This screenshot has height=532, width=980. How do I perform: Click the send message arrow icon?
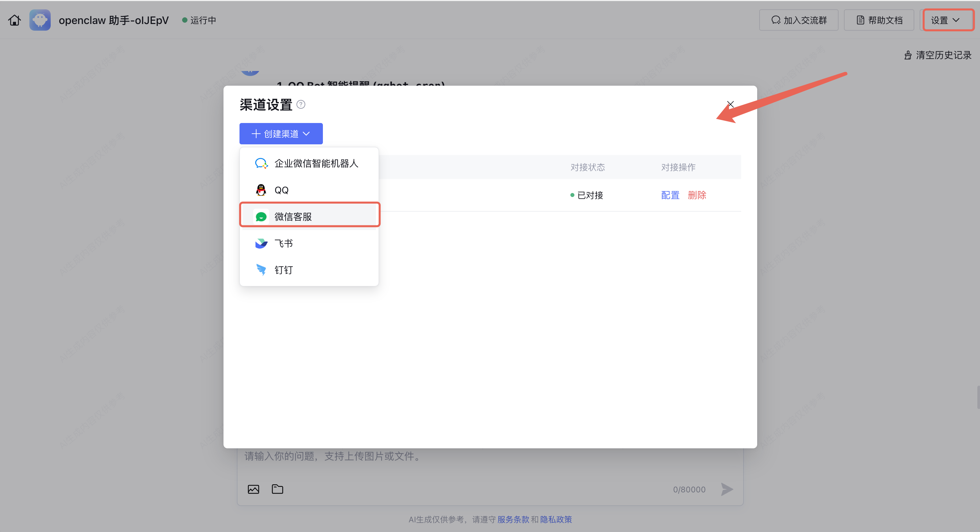pos(726,489)
